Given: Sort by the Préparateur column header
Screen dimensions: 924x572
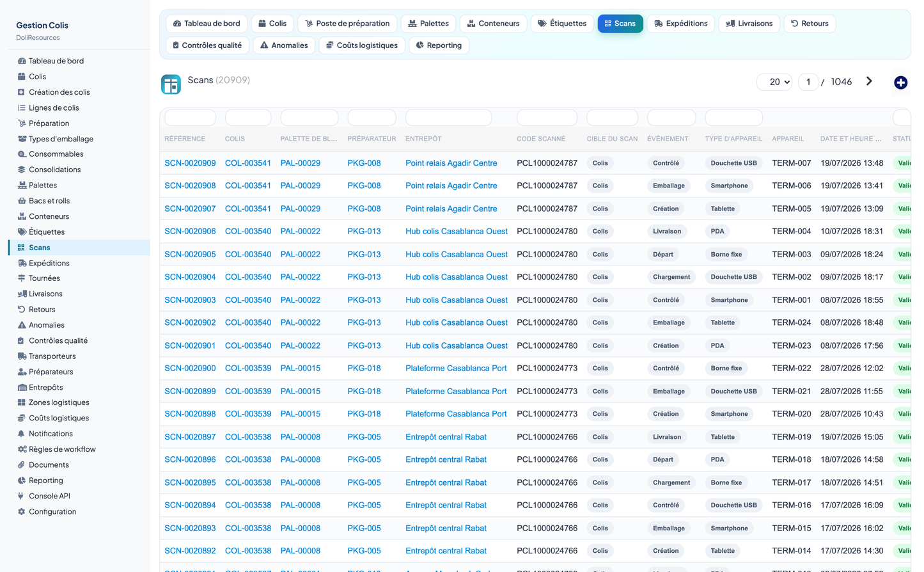Looking at the screenshot, I should tap(372, 139).
